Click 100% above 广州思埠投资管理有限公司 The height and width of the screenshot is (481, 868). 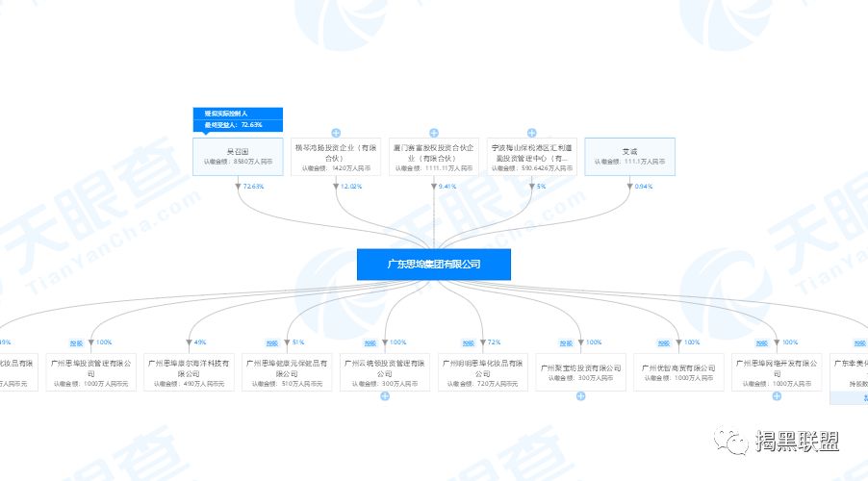click(104, 342)
